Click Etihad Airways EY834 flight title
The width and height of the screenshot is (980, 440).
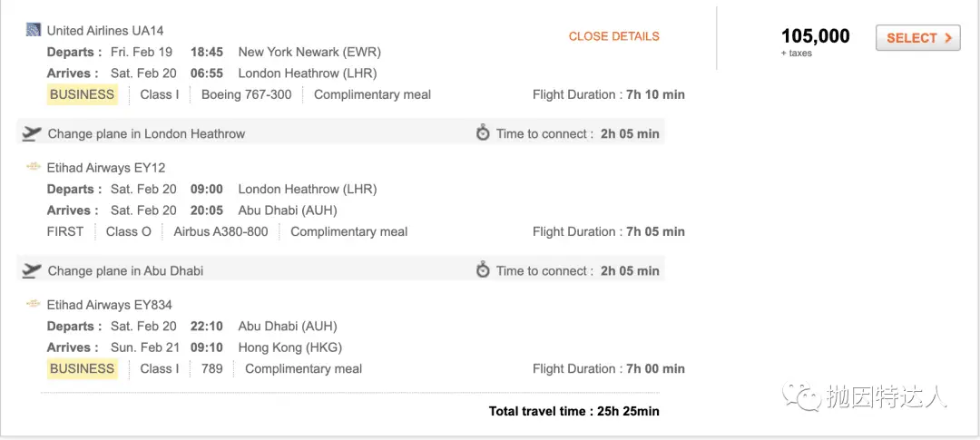point(110,305)
